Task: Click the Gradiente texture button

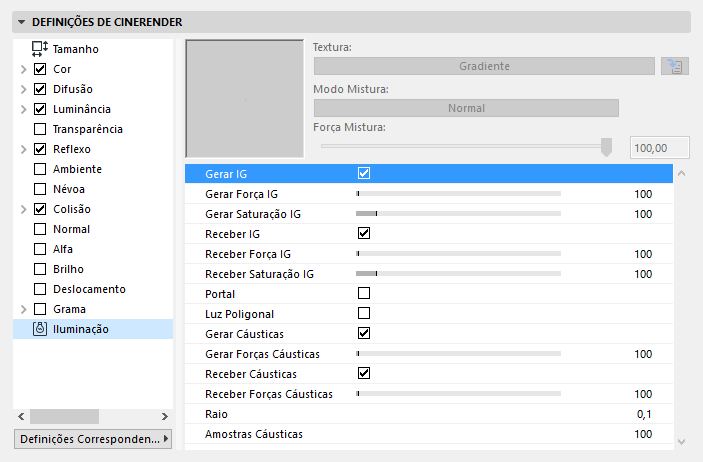Action: pyautogui.click(x=485, y=66)
